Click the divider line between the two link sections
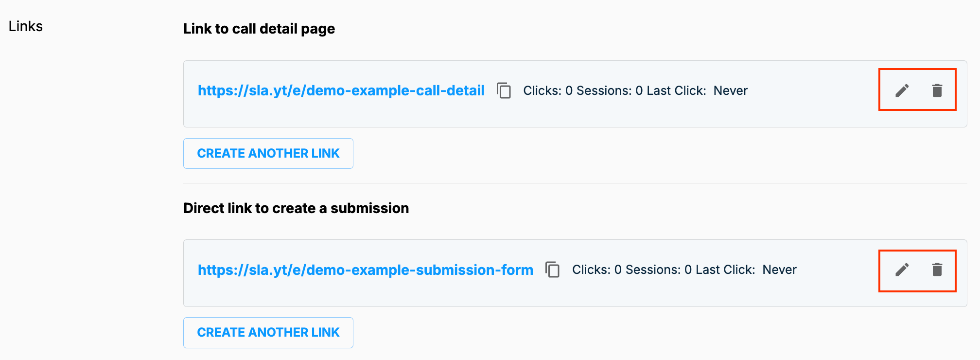The height and width of the screenshot is (360, 980). click(575, 183)
